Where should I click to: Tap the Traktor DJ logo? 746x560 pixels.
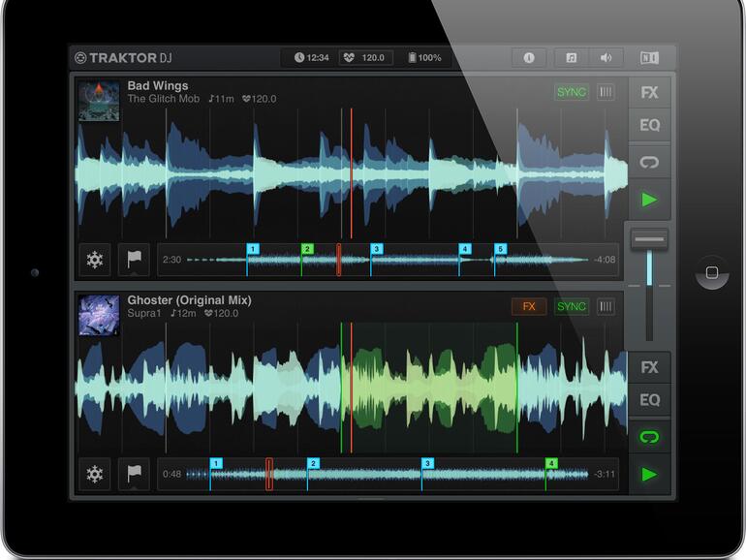tap(123, 58)
